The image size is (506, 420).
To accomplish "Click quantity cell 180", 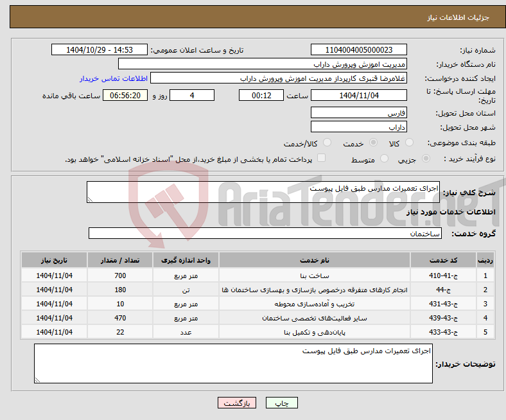I will pyautogui.click(x=120, y=290).
